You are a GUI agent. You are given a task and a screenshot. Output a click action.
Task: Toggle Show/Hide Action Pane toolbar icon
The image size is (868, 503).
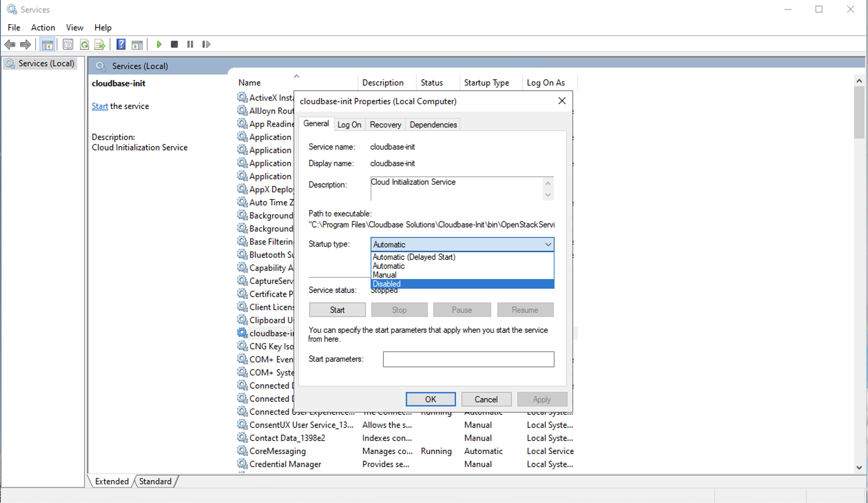[137, 44]
